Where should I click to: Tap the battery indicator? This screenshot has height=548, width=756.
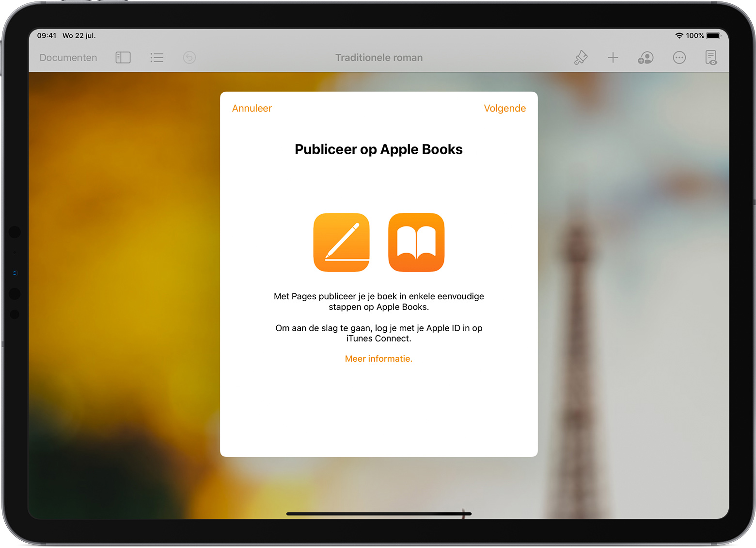tap(712, 35)
